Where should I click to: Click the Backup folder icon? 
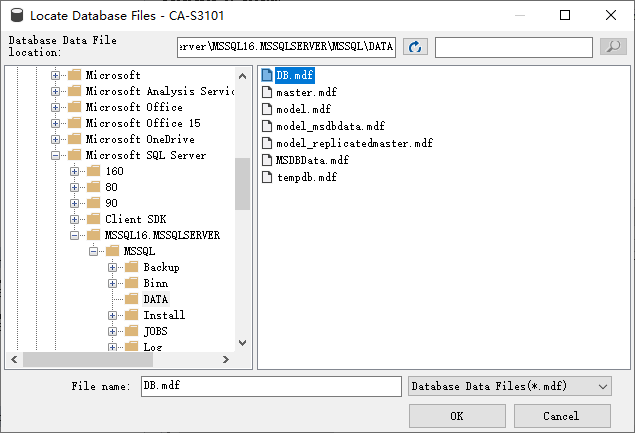coord(131,268)
